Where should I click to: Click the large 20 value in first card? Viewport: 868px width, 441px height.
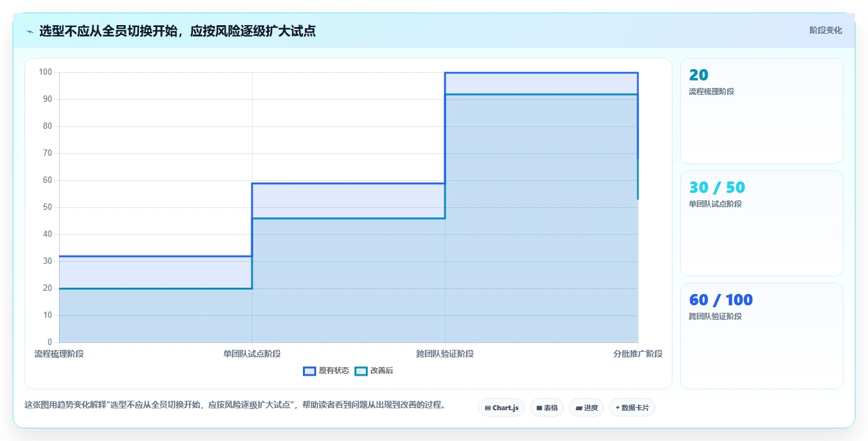coord(698,75)
